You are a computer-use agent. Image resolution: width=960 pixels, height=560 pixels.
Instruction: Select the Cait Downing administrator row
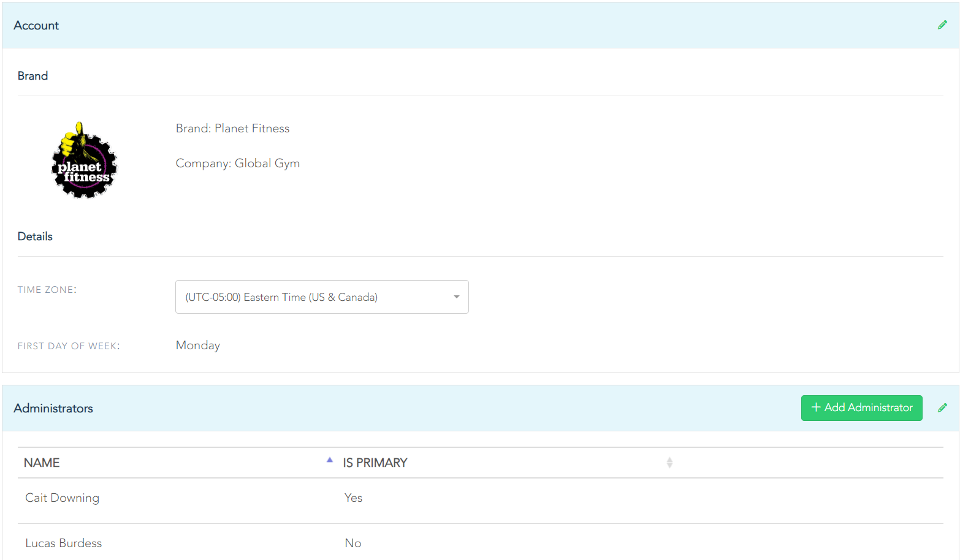[x=480, y=501]
